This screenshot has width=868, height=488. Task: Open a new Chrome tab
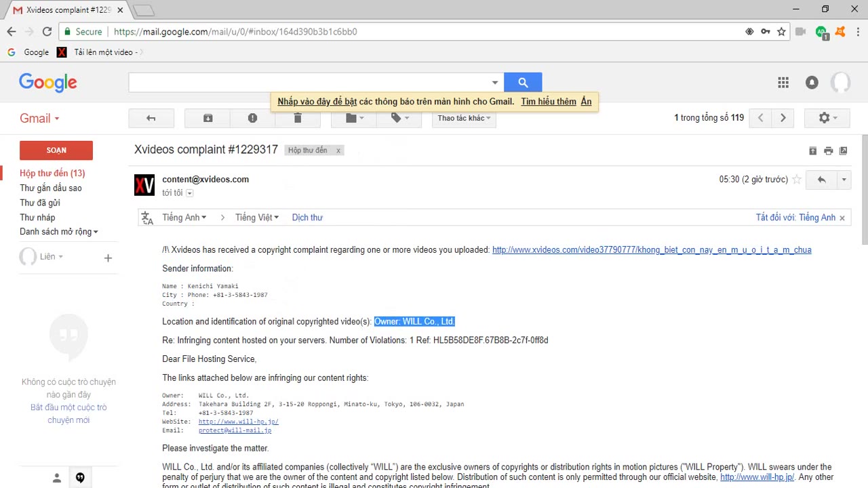[x=144, y=10]
